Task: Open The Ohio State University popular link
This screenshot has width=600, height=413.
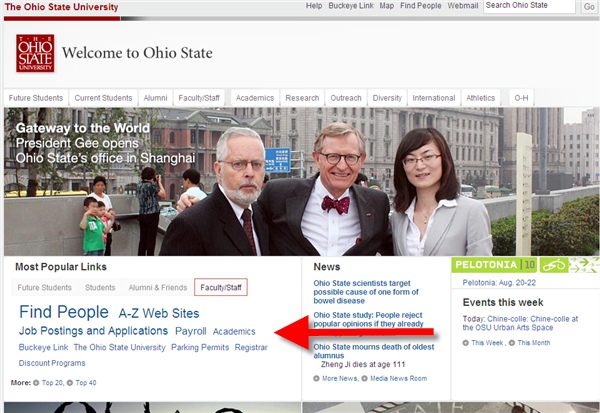Action: 119,347
